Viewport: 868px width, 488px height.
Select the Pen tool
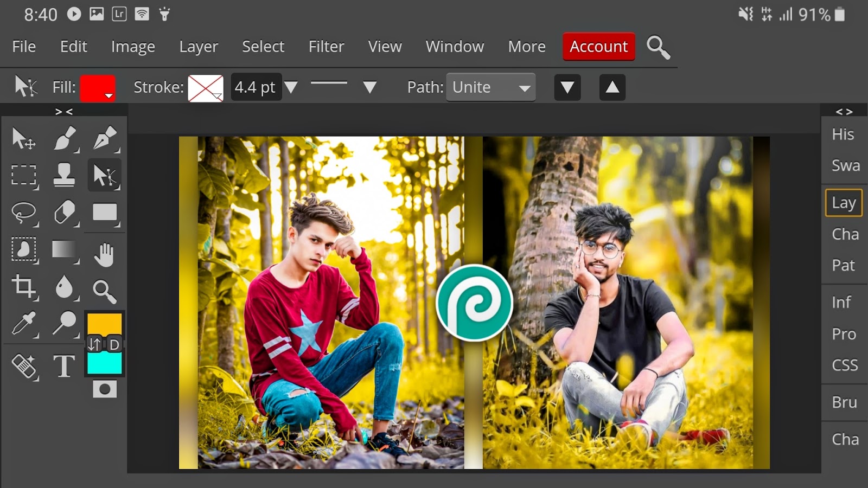pyautogui.click(x=105, y=139)
